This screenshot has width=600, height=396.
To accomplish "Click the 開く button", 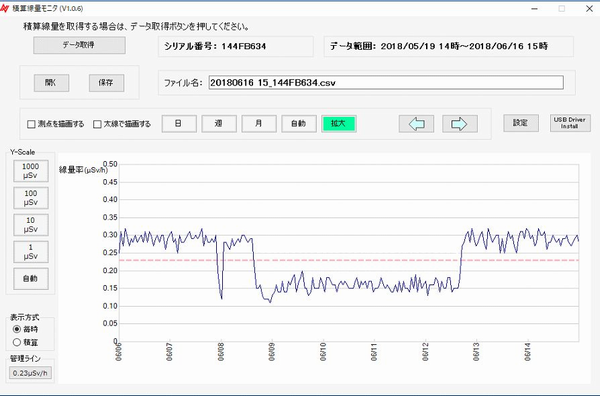I will 51,83.
